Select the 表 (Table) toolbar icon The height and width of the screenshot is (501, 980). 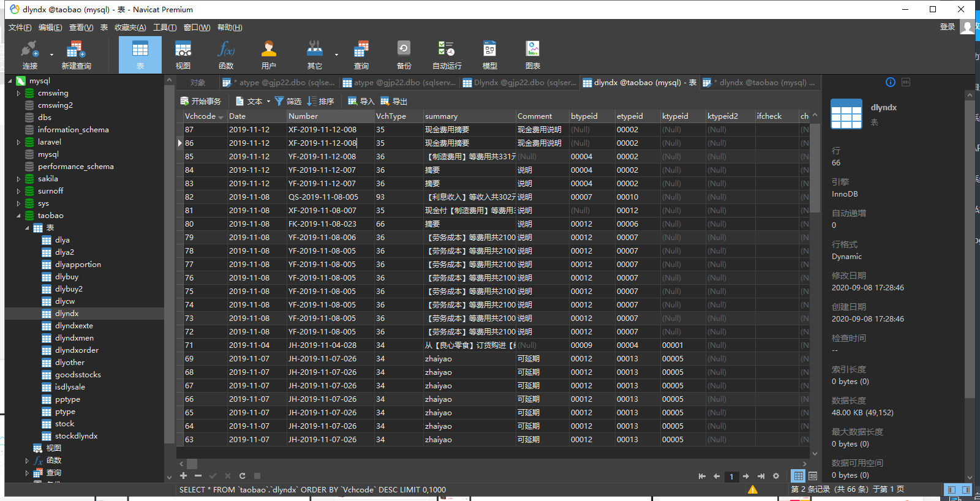[x=140, y=55]
